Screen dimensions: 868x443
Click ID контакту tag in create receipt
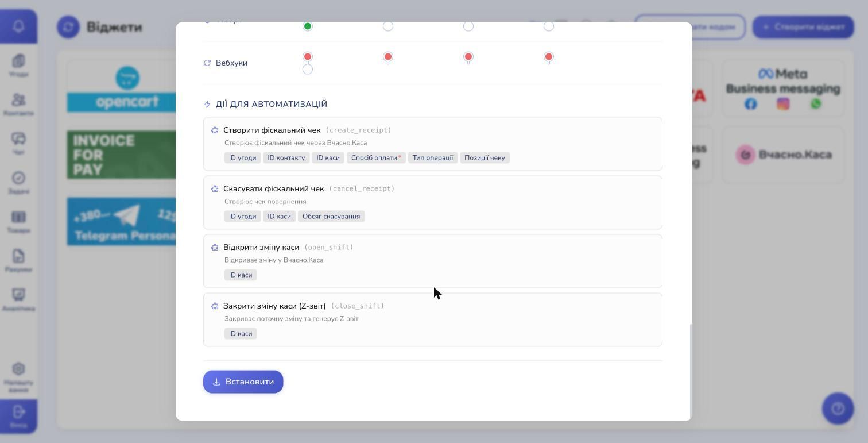point(286,158)
